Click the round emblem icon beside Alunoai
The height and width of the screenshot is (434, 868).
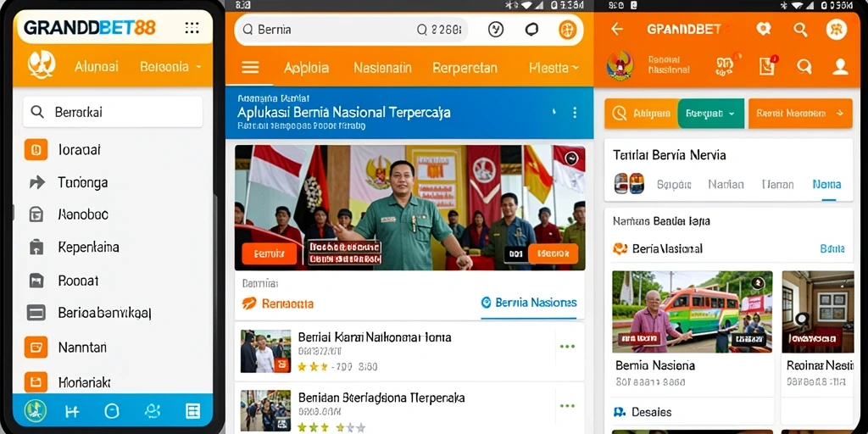click(42, 65)
